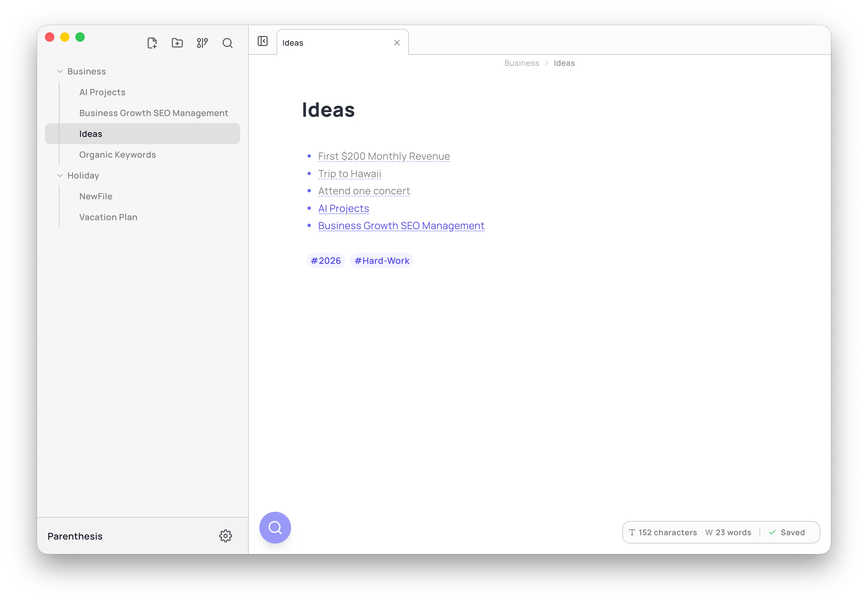Image resolution: width=868 pixels, height=603 pixels.
Task: Follow the First $200 Monthly Revenue link
Action: [384, 156]
